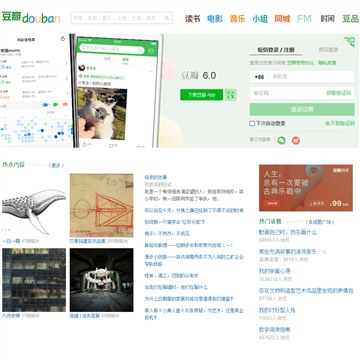The image size is (360, 360).
Task: Open the 黑人版《小美人鱼》 article link
Action: [194, 314]
